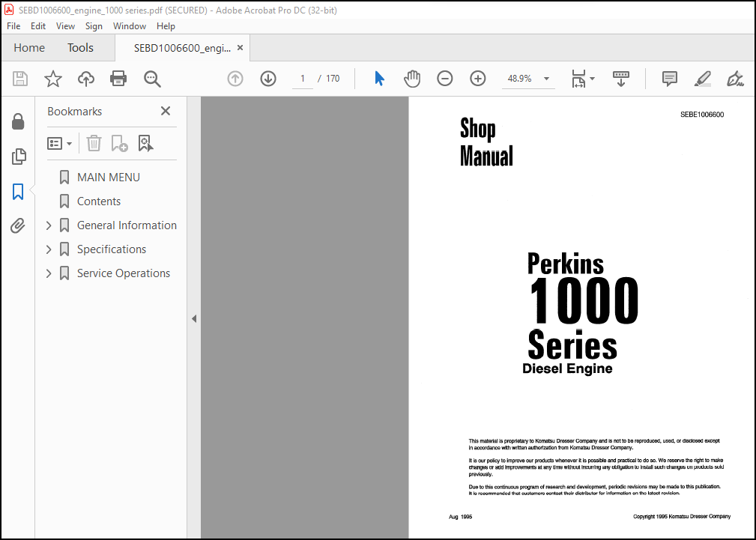Select the SEBD1006600_engi... document tab
This screenshot has height=540, width=756.
[x=182, y=48]
